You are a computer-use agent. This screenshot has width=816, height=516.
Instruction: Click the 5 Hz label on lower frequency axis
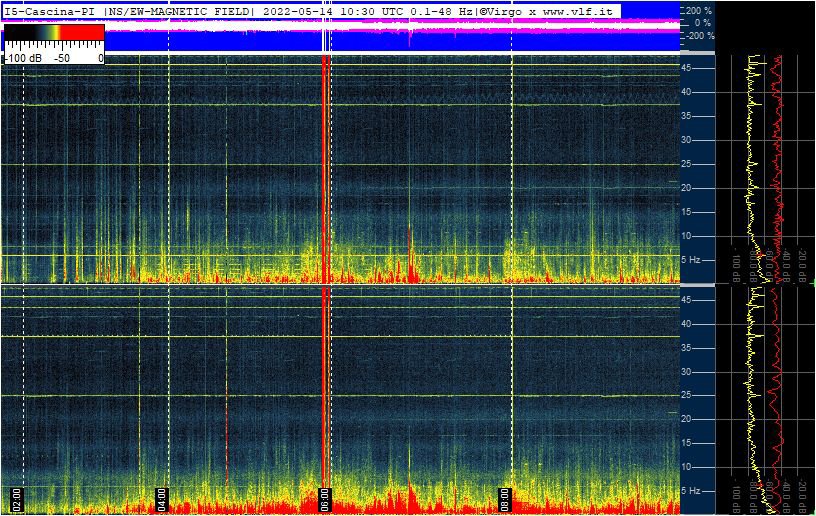point(690,491)
